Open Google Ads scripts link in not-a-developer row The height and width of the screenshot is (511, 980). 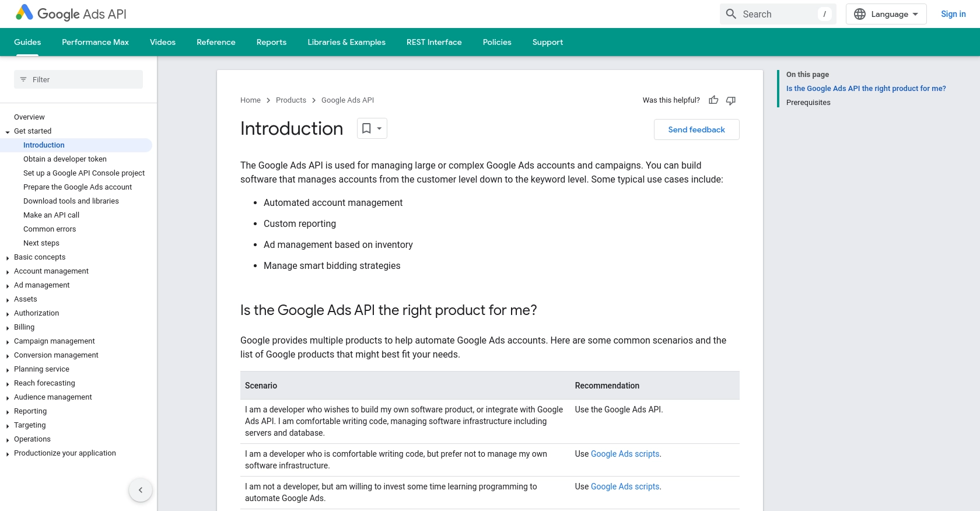[625, 487]
